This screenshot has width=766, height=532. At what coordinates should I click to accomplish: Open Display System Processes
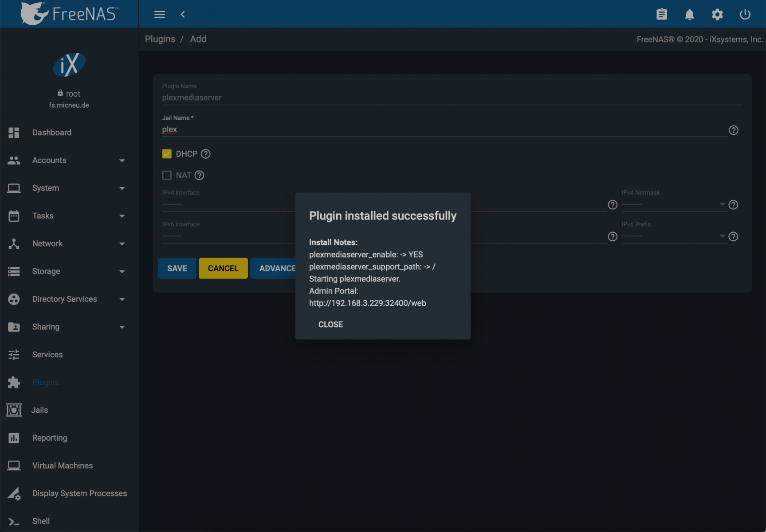[x=79, y=493]
